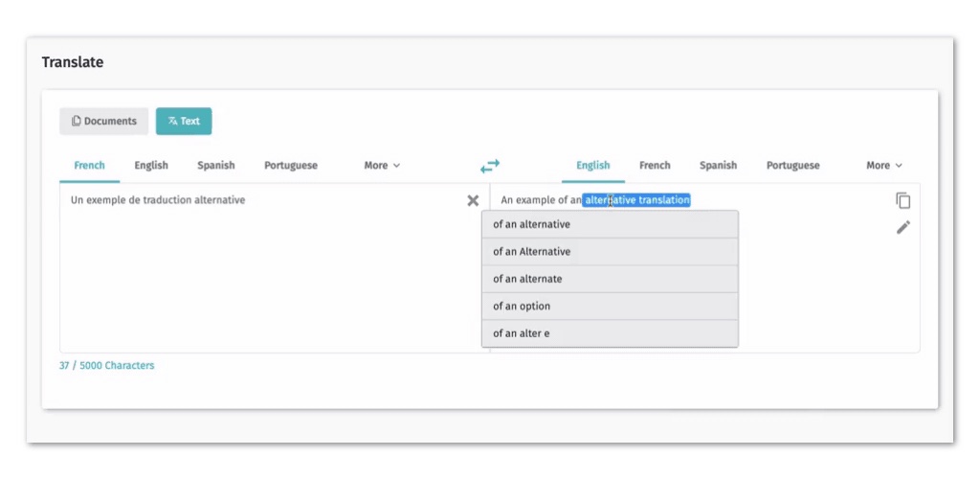Click highlighted 'alternative translation' text
The width and height of the screenshot is (980, 479).
tap(636, 200)
